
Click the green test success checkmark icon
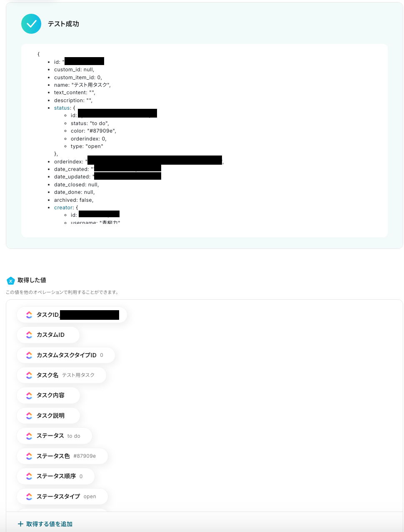pyautogui.click(x=31, y=24)
